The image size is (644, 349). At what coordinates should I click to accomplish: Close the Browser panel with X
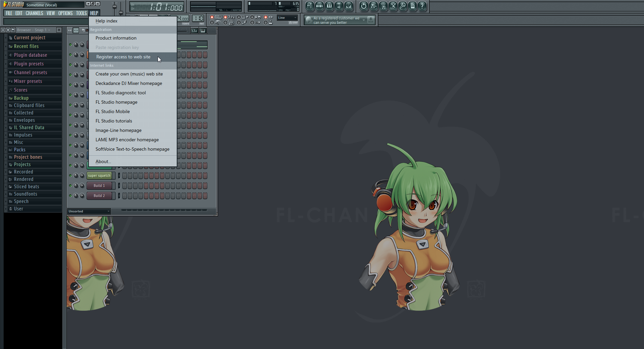[x=59, y=30]
